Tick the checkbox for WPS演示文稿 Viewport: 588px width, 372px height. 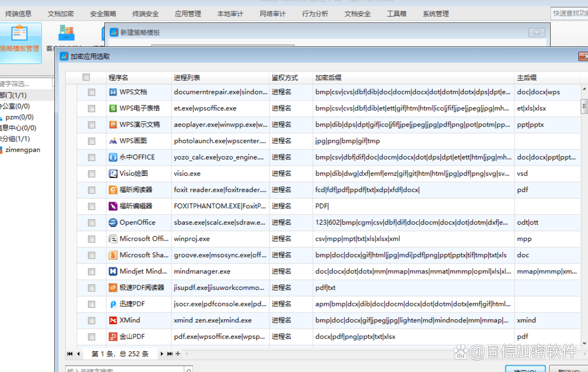pyautogui.click(x=92, y=125)
